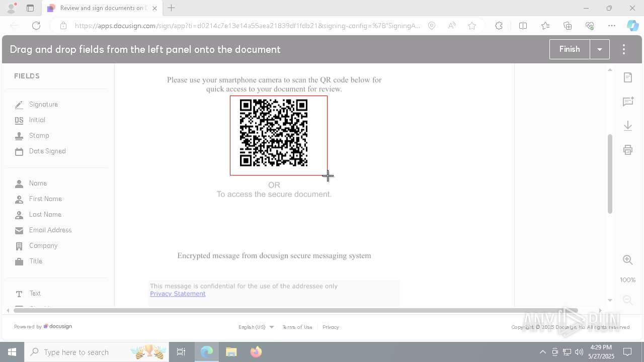Open the Privacy Statement link
Viewport: 644px width, 362px height.
178,294
